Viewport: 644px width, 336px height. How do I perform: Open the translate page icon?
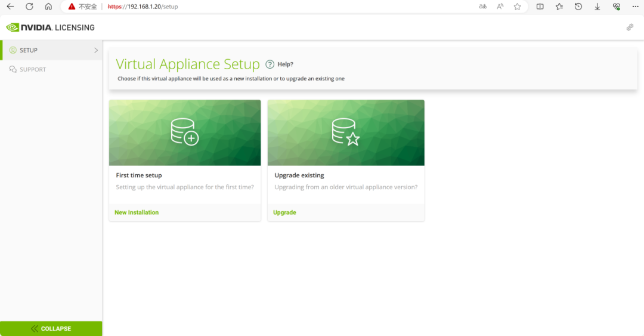(483, 7)
